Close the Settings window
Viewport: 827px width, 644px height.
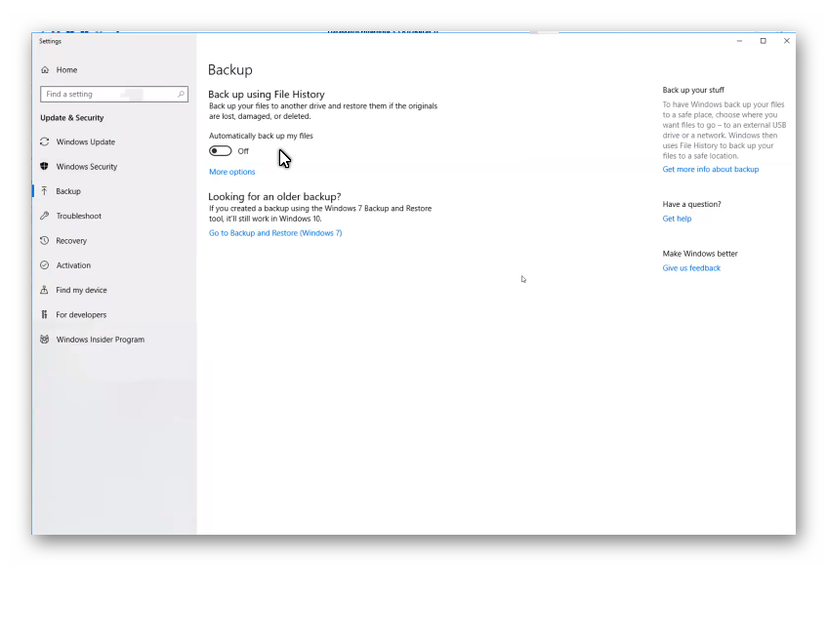[x=786, y=41]
